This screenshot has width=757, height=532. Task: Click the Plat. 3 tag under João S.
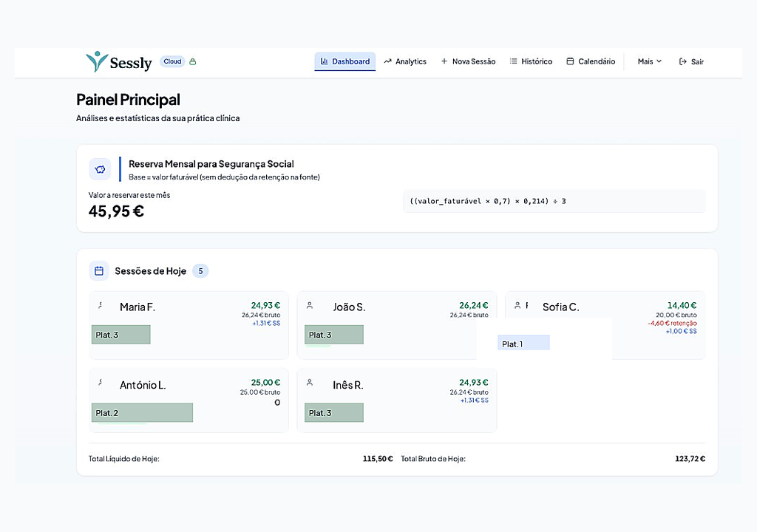click(334, 335)
